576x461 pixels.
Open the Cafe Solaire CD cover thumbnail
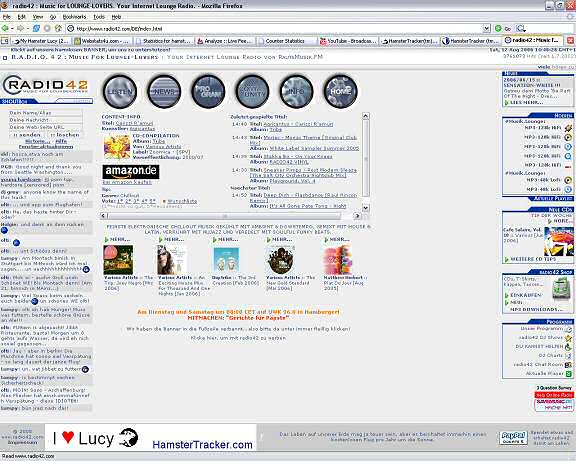pyautogui.click(x=559, y=241)
